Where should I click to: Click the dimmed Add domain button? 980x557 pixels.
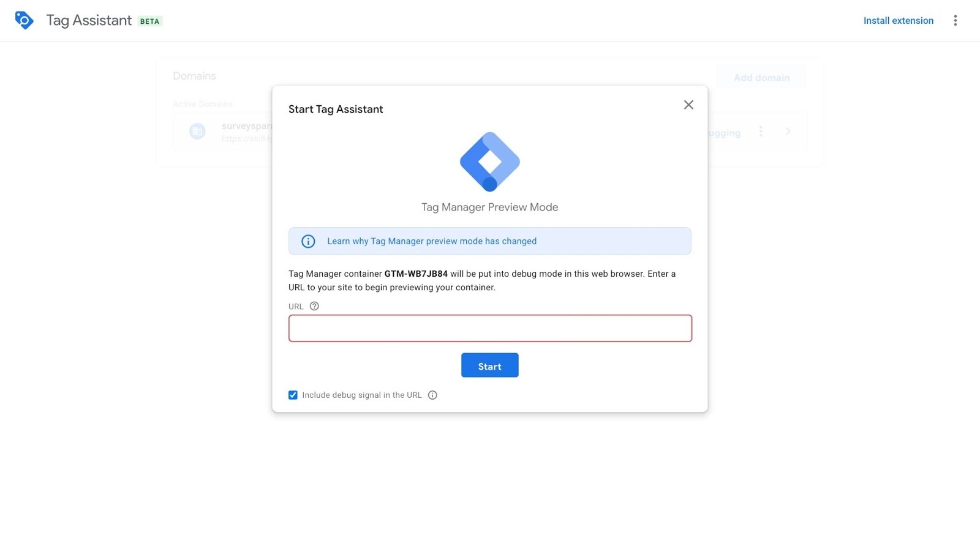[761, 78]
